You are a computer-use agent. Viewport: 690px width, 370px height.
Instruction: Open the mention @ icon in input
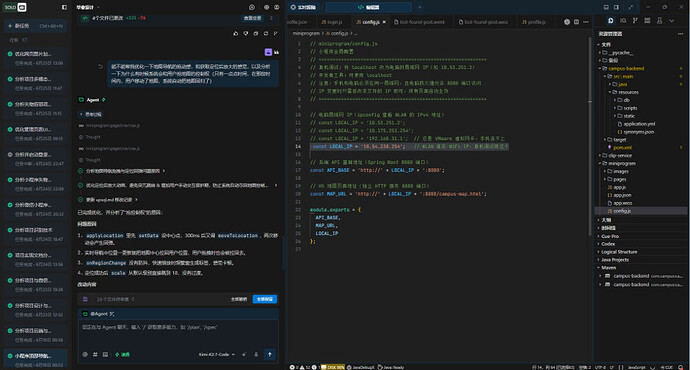click(x=85, y=354)
